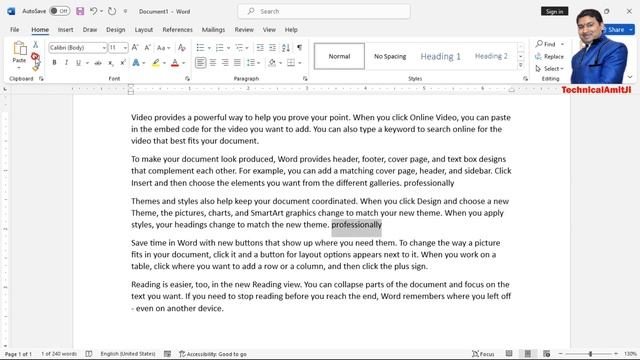Click the Borders icon
This screenshot has height=360, width=640.
point(291,63)
